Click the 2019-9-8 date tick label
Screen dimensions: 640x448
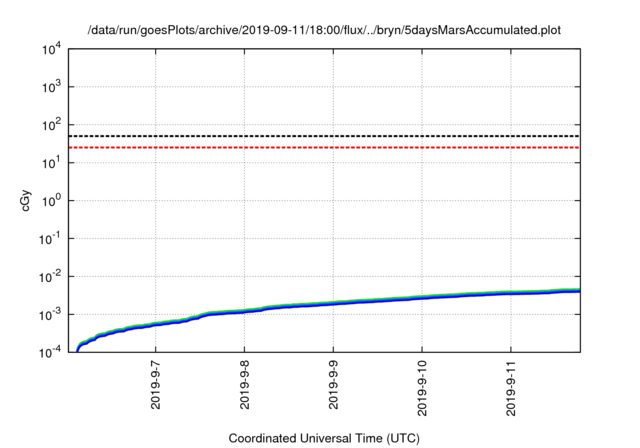point(244,385)
